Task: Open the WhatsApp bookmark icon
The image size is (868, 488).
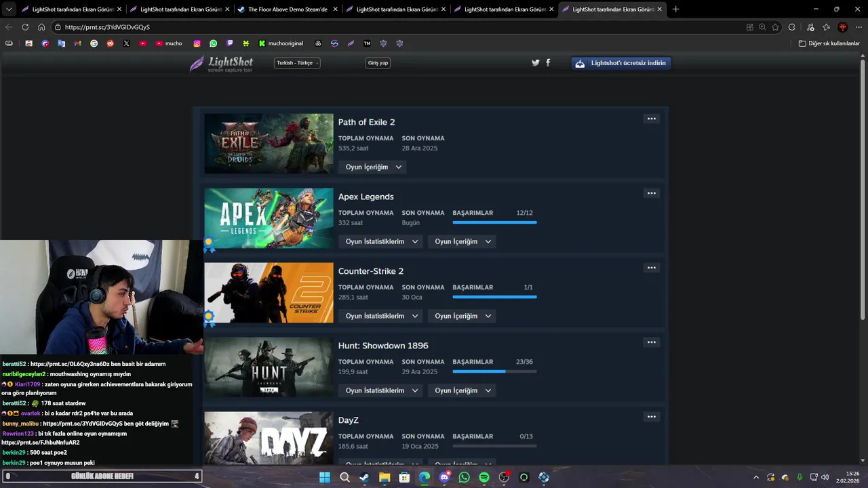Action: [x=214, y=43]
